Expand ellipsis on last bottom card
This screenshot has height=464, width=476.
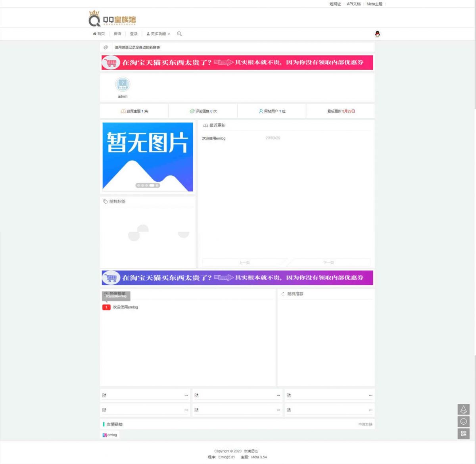[370, 410]
